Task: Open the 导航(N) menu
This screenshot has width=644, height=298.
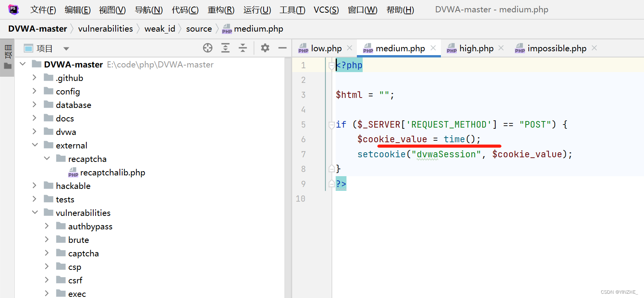Action: tap(149, 10)
